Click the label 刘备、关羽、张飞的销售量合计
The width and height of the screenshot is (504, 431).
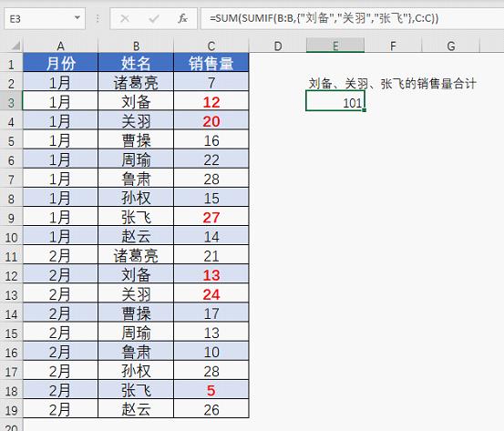pyautogui.click(x=393, y=84)
